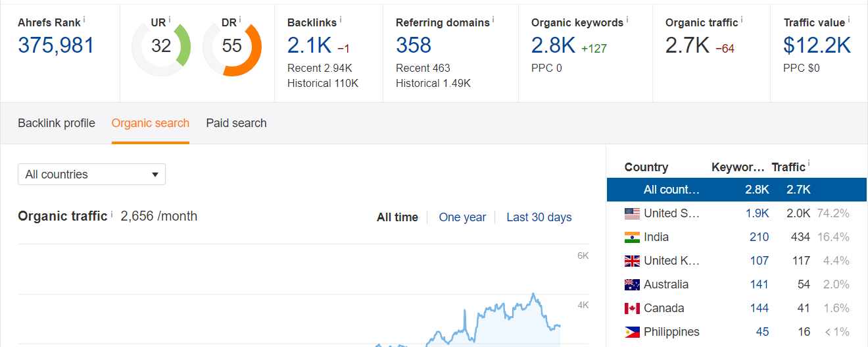
Task: Click the UR 32 donut gauge
Action: point(161,46)
